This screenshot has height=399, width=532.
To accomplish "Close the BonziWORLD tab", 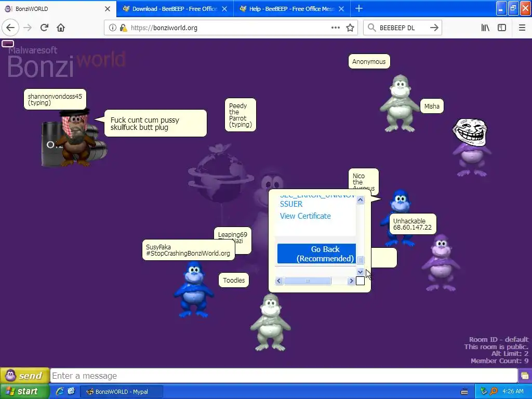I will coord(107,9).
